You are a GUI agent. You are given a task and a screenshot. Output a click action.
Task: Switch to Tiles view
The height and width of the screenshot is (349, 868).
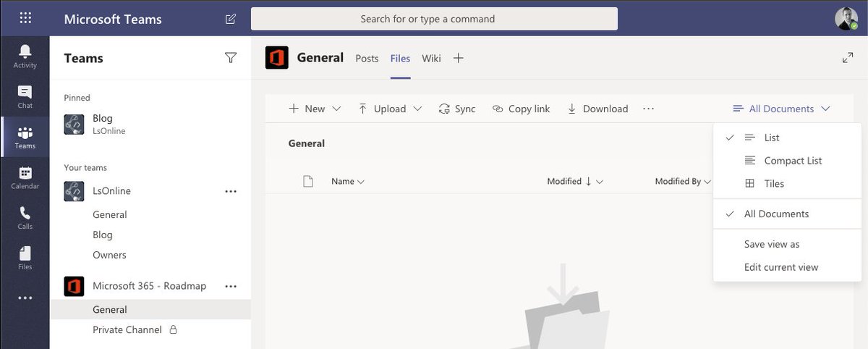[x=787, y=184]
